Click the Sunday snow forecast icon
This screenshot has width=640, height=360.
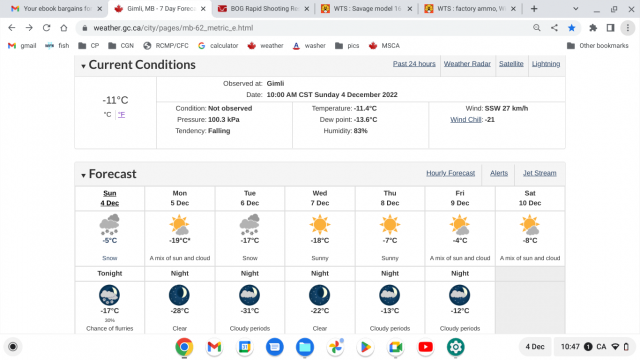[109, 224]
